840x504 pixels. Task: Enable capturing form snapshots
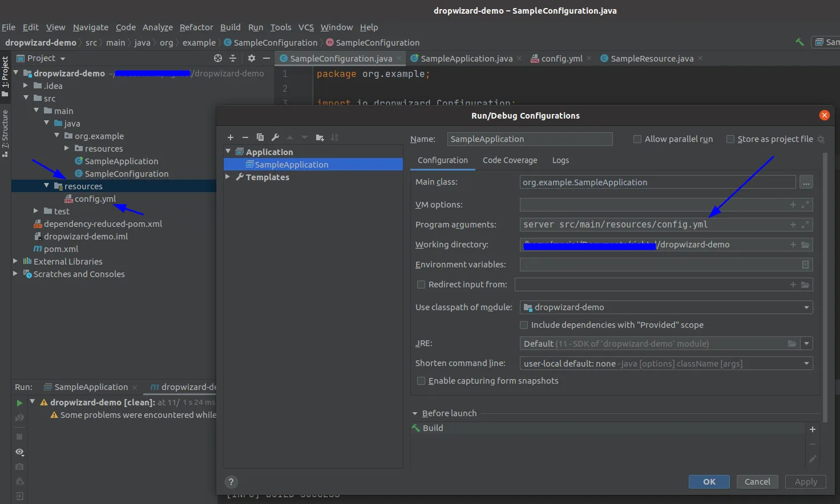point(421,381)
